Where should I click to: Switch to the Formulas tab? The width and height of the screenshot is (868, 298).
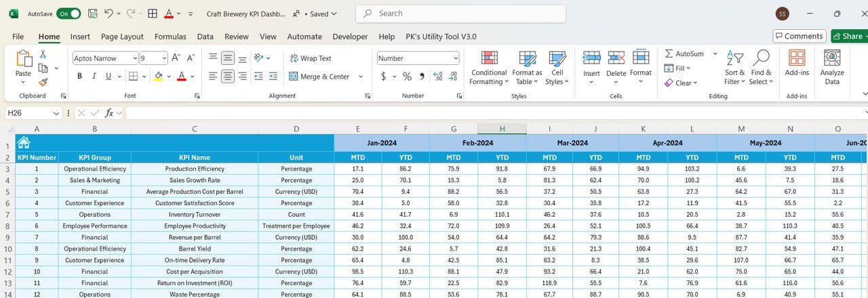click(170, 37)
